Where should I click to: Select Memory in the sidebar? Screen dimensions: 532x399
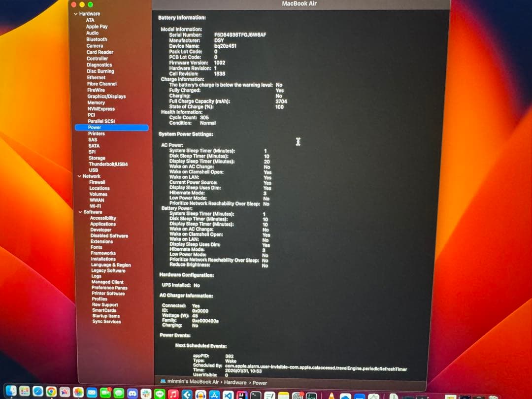[96, 102]
